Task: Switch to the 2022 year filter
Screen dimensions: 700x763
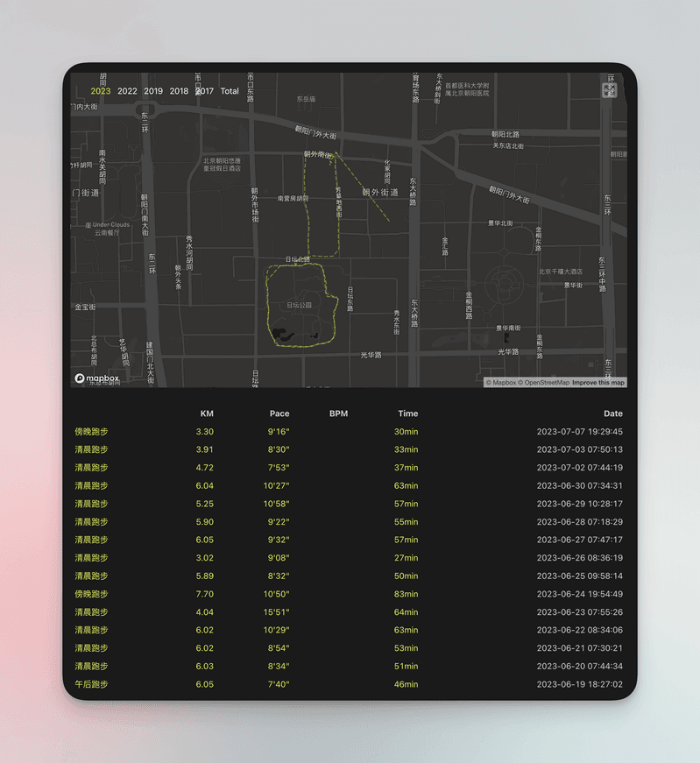Action: (x=127, y=91)
